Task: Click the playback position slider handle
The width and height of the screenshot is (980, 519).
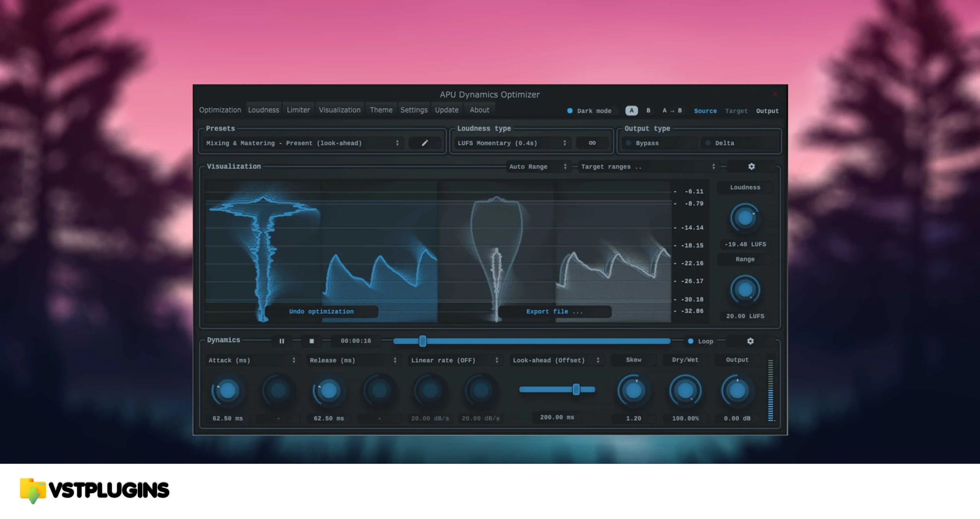Action: 423,341
